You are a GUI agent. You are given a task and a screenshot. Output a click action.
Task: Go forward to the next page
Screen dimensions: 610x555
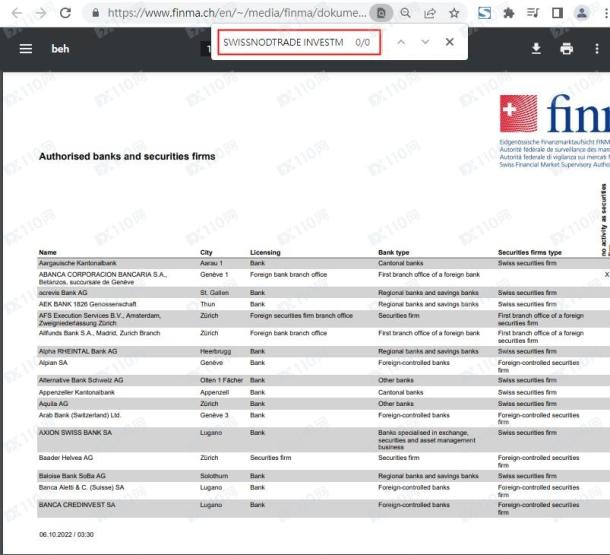[x=41, y=13]
